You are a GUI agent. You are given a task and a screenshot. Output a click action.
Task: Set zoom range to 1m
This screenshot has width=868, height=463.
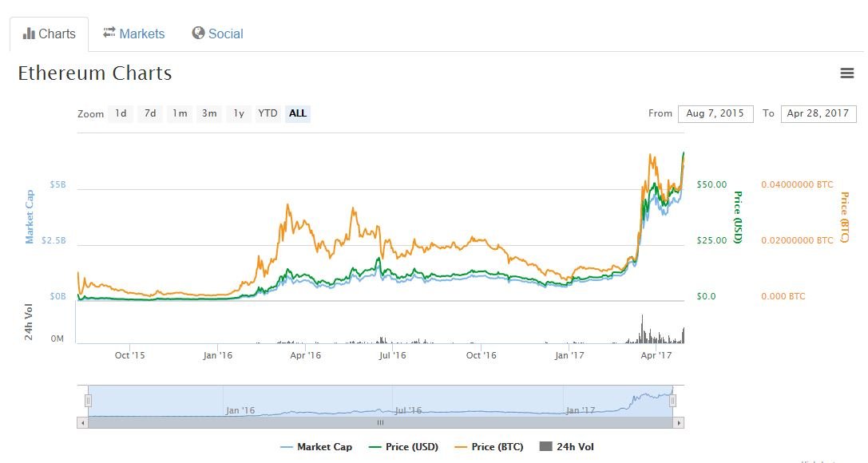(x=180, y=113)
